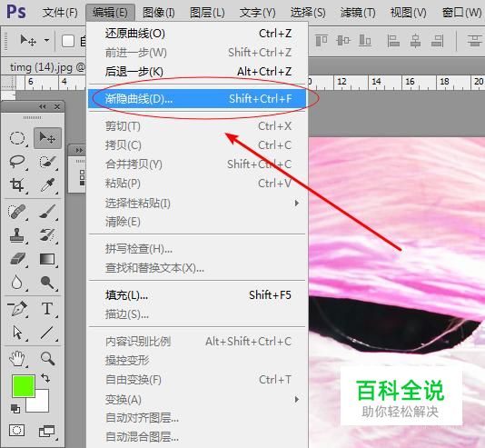This screenshot has width=485, height=448.
Task: Select the Clone Stamp tool
Action: click(x=17, y=235)
